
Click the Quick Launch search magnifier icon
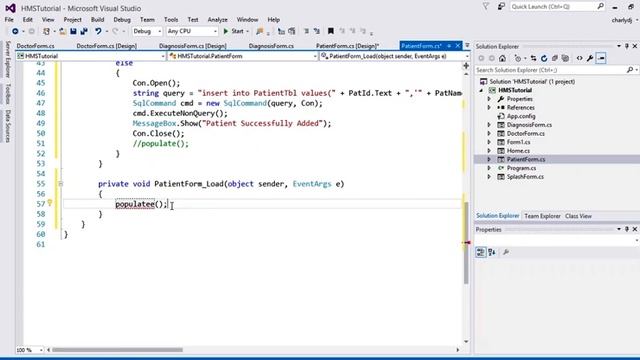click(x=600, y=7)
